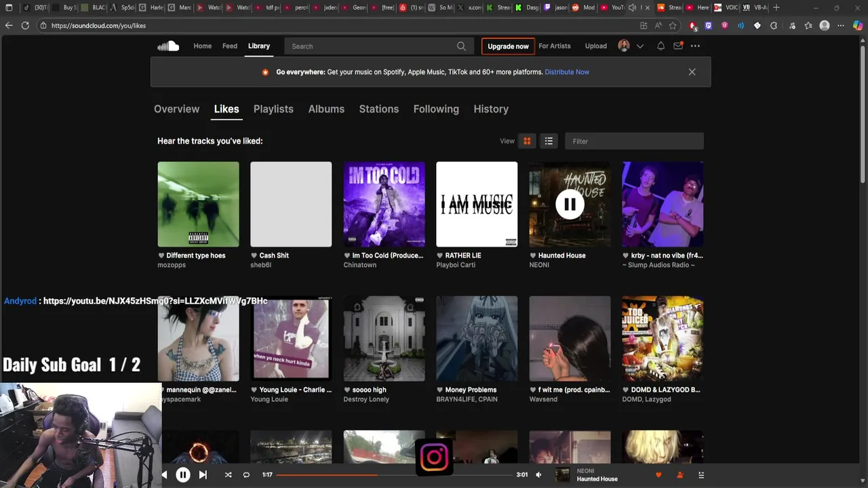Open artist Playboi Carti link
Viewport: 868px width, 488px height.
pyautogui.click(x=456, y=265)
